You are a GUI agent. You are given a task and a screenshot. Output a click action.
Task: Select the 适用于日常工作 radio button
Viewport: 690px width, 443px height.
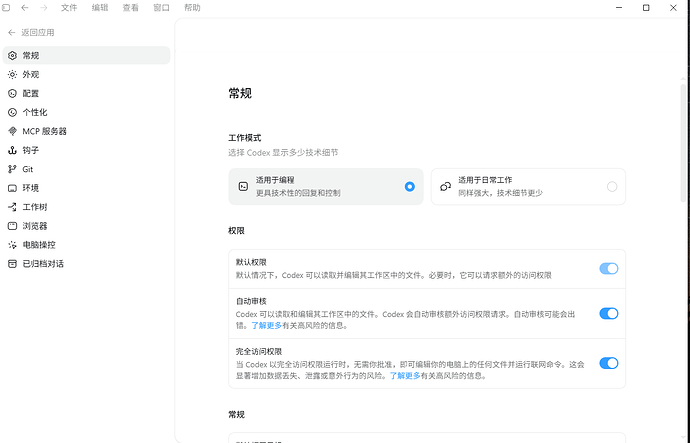612,187
